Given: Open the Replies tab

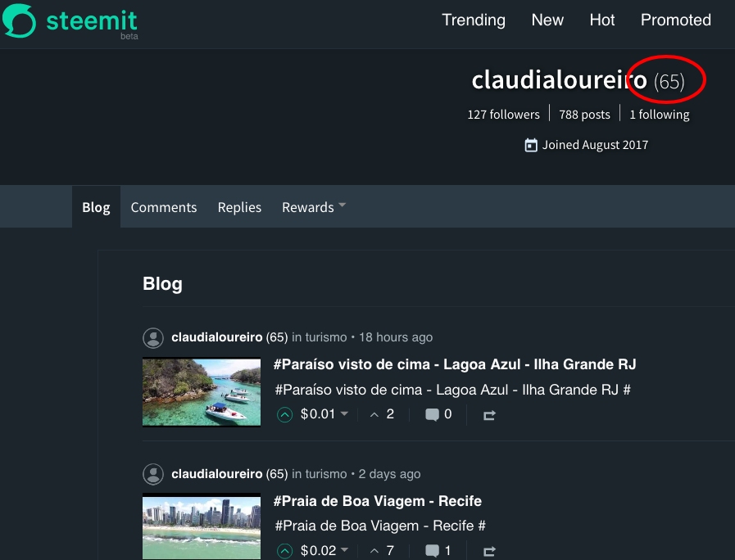Looking at the screenshot, I should pos(239,207).
